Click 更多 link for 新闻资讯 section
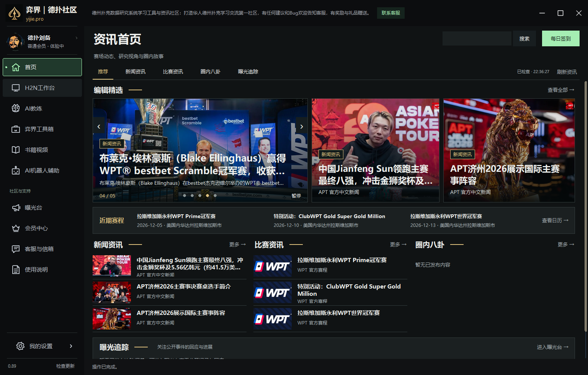 pyautogui.click(x=237, y=245)
